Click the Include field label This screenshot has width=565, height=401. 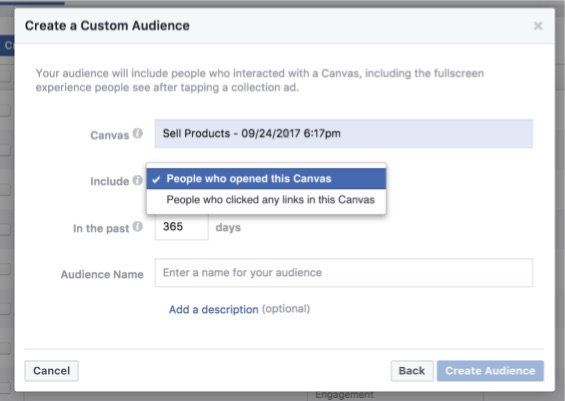tap(110, 181)
